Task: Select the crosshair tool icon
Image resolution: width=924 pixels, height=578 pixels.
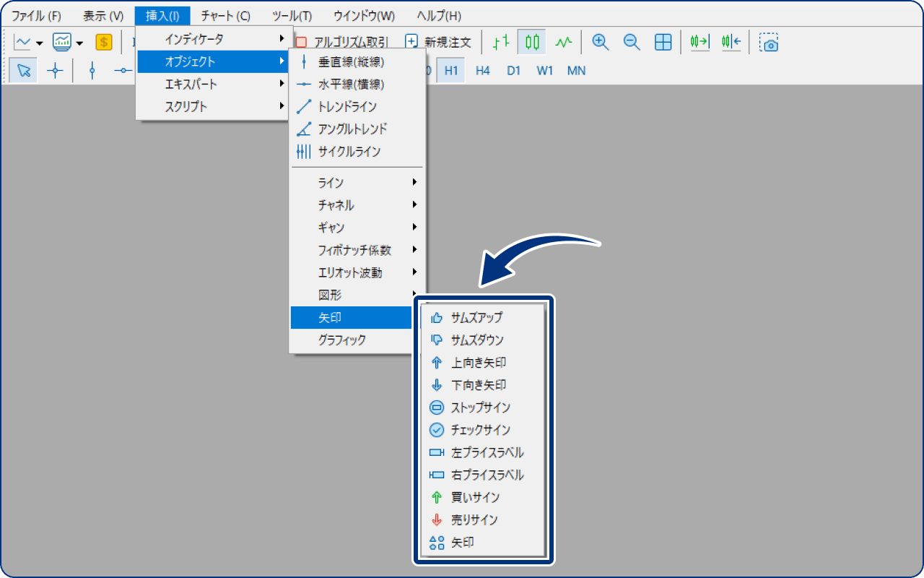Action: tap(56, 70)
